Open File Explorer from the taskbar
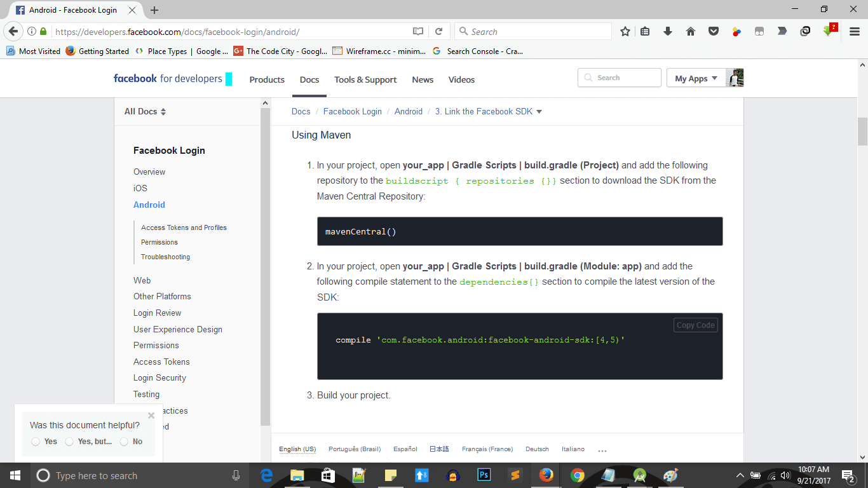 click(297, 475)
